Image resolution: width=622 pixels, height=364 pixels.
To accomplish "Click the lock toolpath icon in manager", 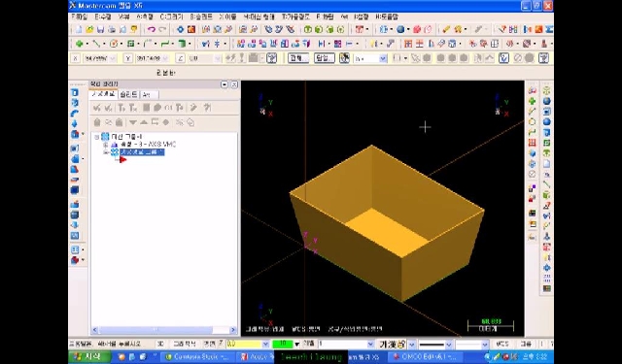I will (x=97, y=122).
